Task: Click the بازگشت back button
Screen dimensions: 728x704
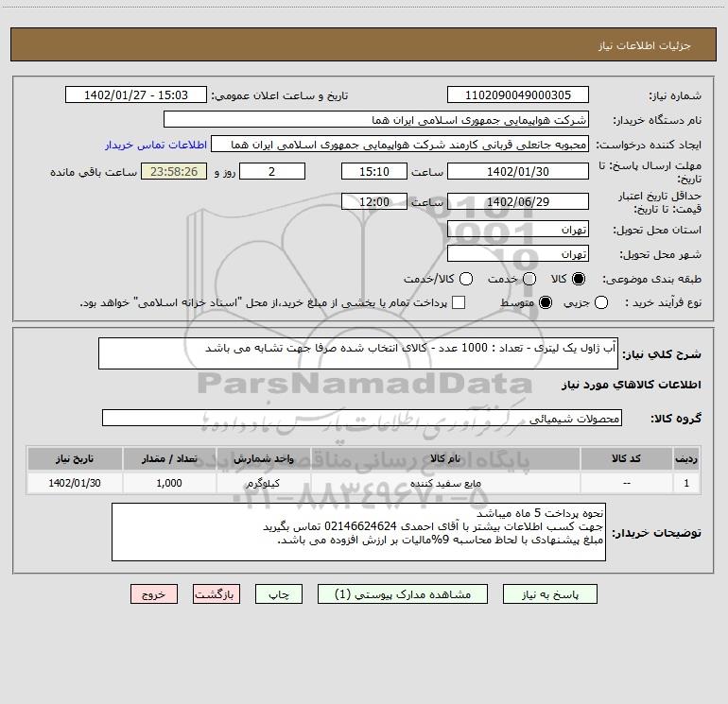Action: pos(217,594)
